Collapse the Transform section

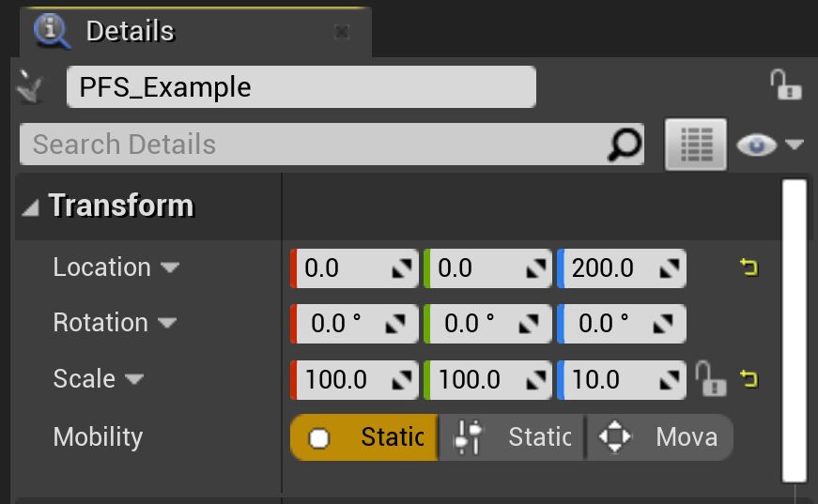[x=31, y=207]
